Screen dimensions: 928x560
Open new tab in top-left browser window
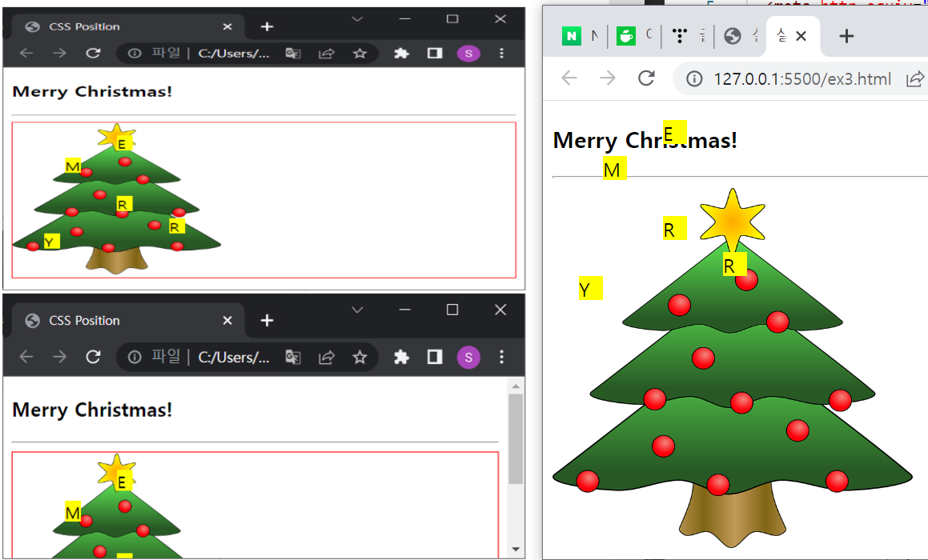tap(267, 26)
